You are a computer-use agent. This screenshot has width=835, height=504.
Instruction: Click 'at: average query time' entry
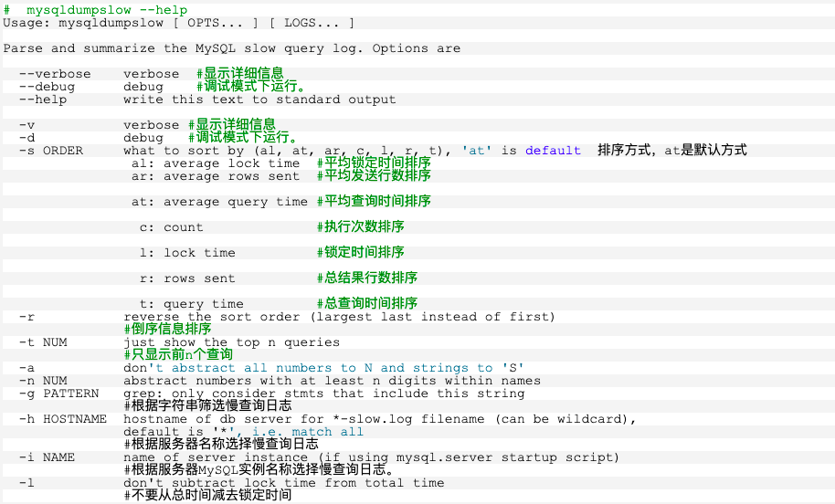[219, 202]
